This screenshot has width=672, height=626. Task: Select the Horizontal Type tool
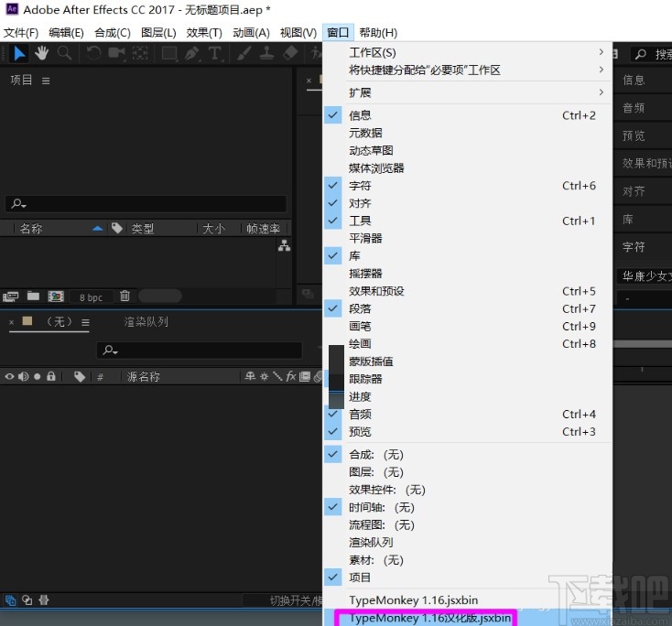(x=215, y=54)
